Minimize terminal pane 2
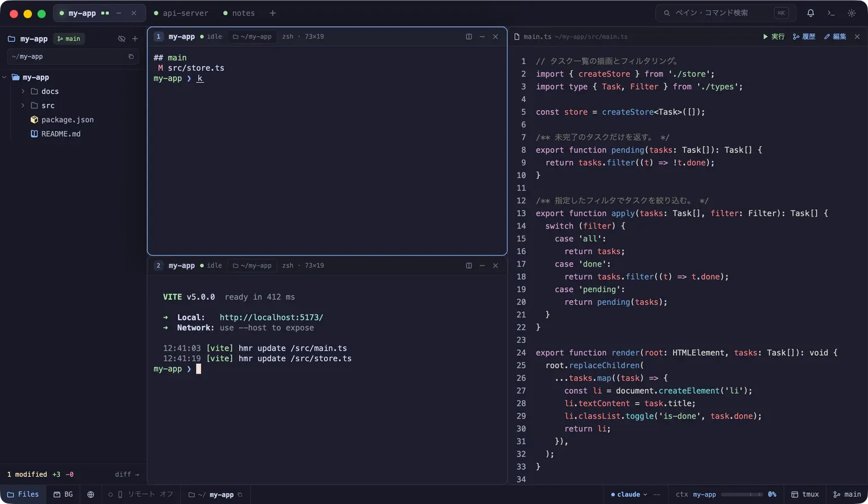 pos(482,266)
